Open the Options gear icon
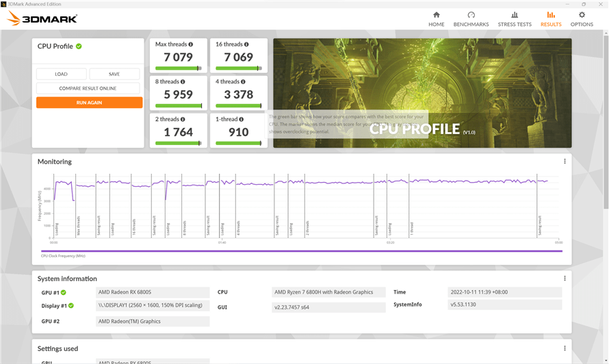 coord(582,15)
